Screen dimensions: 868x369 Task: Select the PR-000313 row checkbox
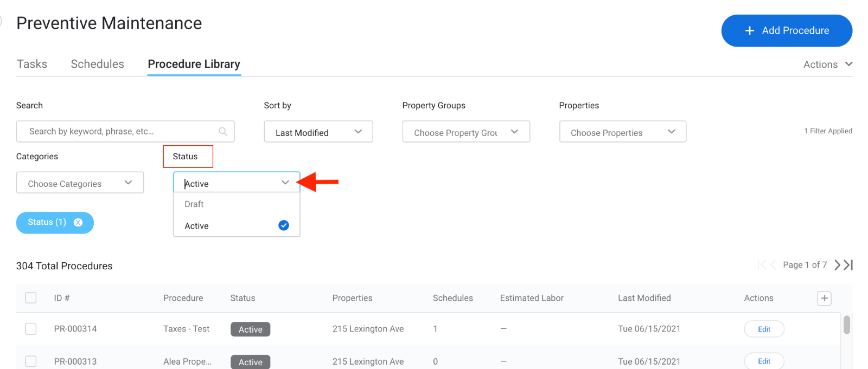click(x=31, y=361)
